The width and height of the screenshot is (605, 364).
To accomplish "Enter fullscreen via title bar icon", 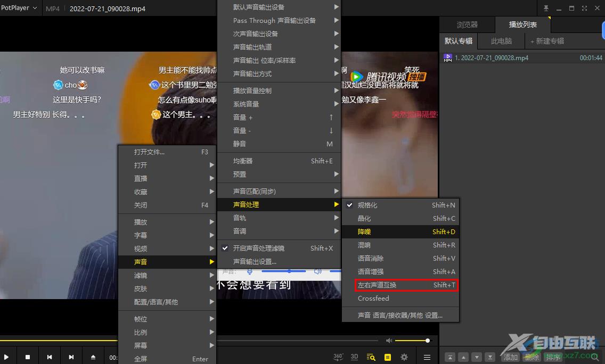I will point(584,8).
